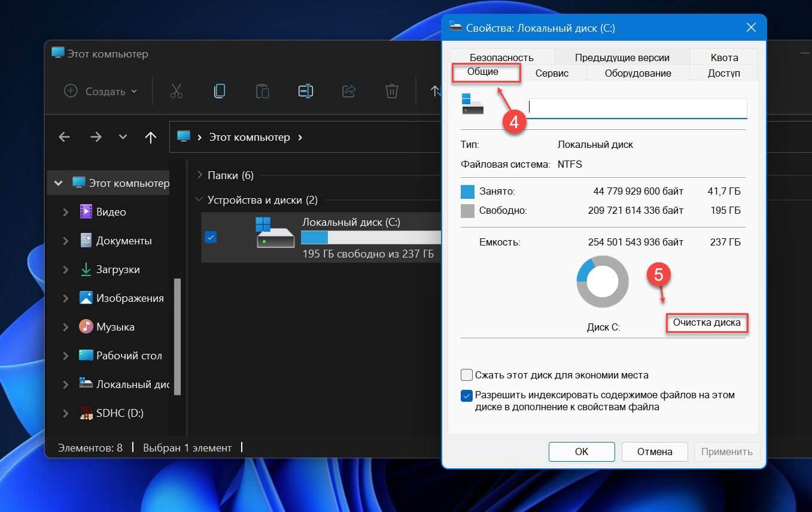812x512 pixels.
Task: Click the monitor icon in the address bar
Action: click(x=184, y=137)
